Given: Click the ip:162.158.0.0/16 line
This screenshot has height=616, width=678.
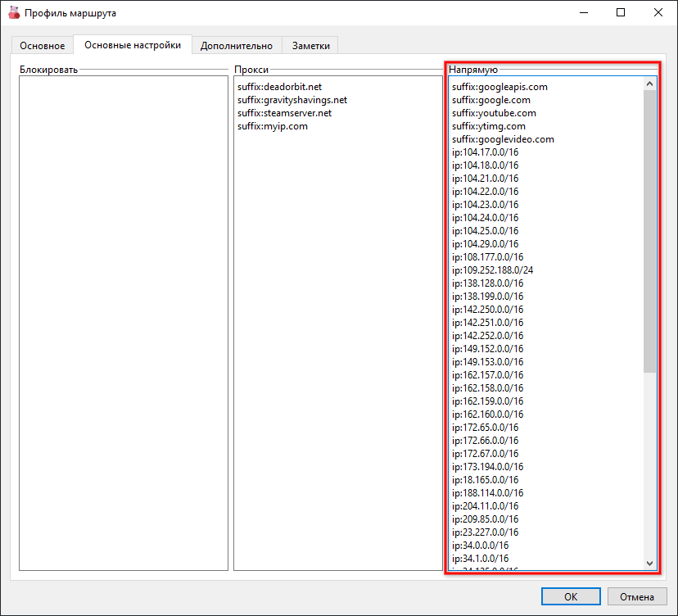Looking at the screenshot, I should click(x=488, y=388).
